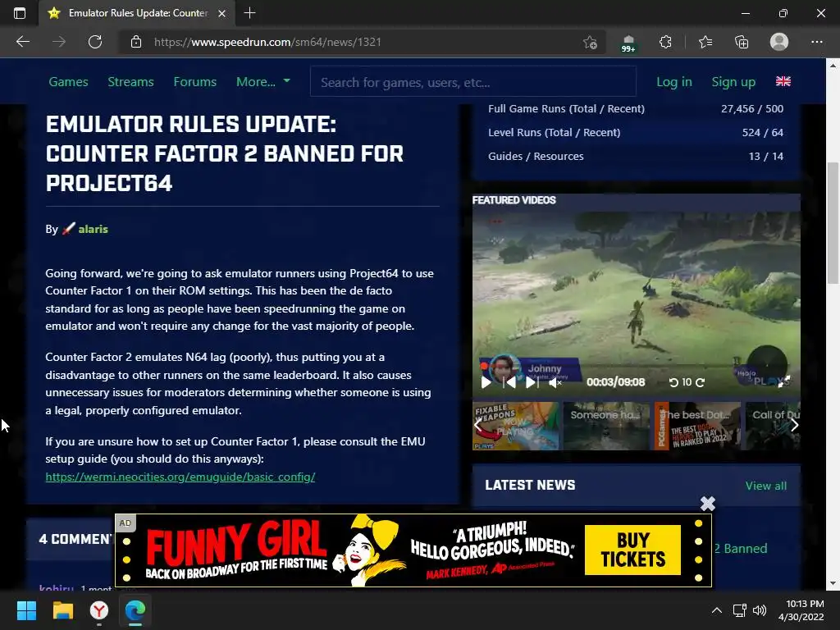Open a new tab with plus icon
The height and width of the screenshot is (630, 840).
(249, 13)
